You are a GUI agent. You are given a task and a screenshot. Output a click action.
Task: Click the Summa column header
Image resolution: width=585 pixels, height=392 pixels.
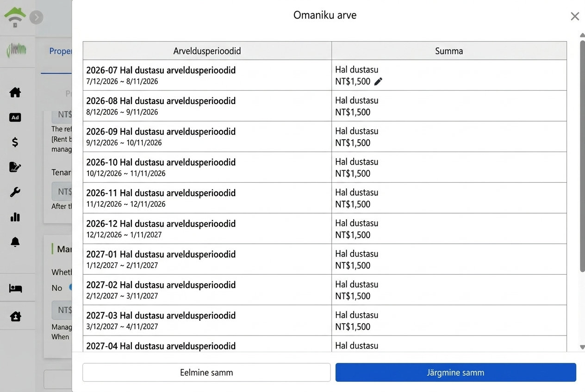pyautogui.click(x=449, y=51)
